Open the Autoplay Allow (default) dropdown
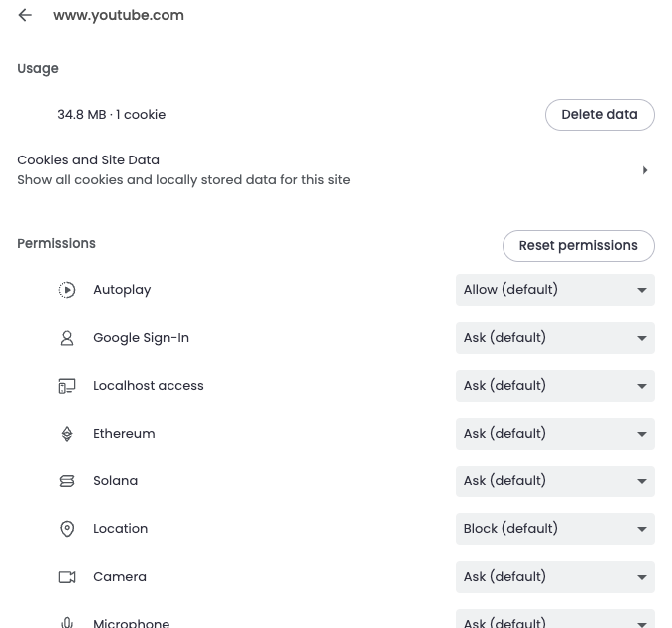Image resolution: width=672 pixels, height=628 pixels. (x=555, y=290)
